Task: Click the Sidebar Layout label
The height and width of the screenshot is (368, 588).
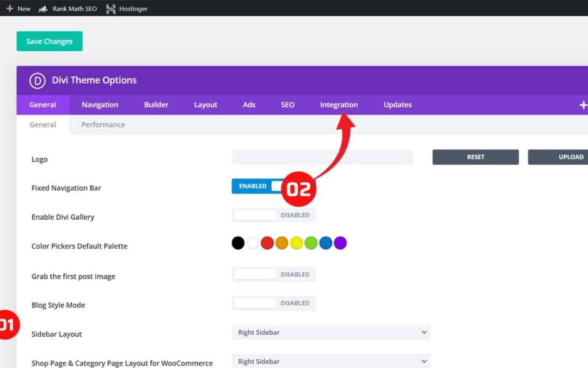Action: coord(57,334)
